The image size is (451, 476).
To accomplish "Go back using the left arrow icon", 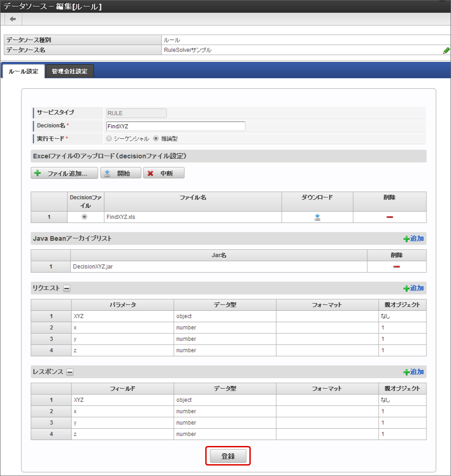I will point(13,19).
